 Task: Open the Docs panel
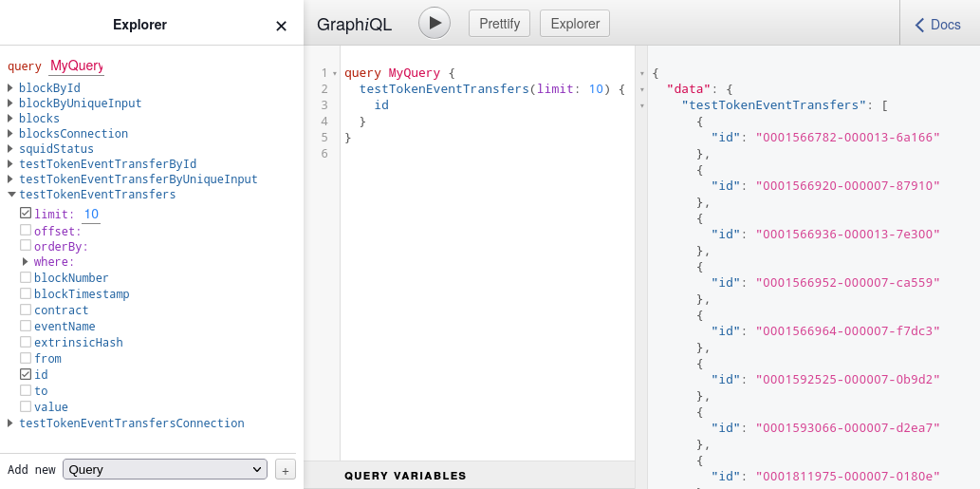[x=938, y=25]
